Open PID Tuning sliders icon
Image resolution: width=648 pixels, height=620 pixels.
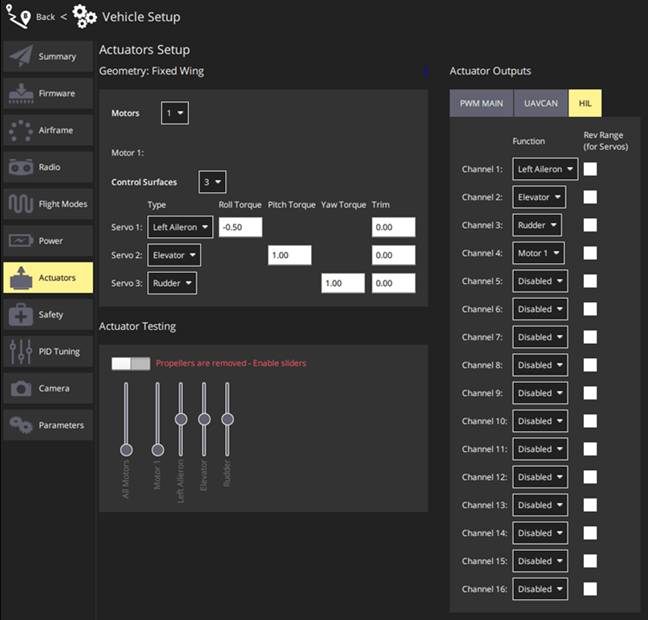click(21, 351)
